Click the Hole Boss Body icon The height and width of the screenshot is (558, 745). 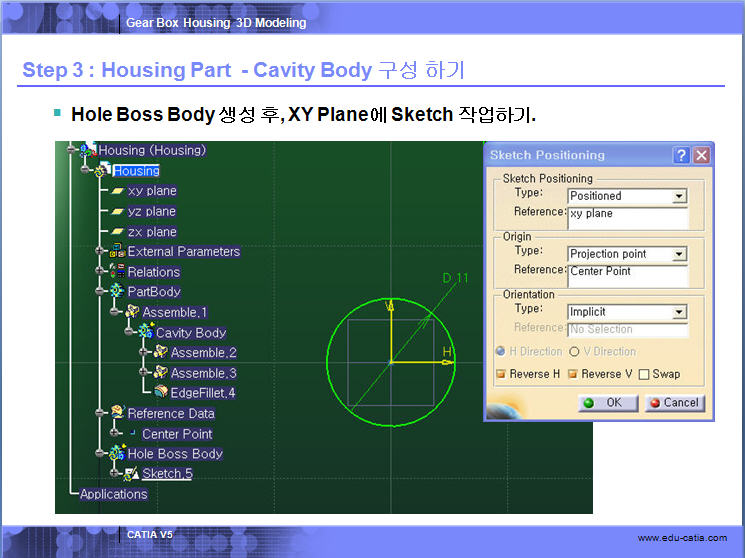coord(117,454)
